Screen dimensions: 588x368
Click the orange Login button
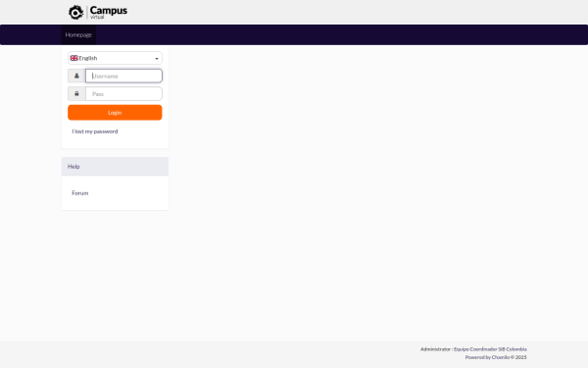click(x=115, y=113)
